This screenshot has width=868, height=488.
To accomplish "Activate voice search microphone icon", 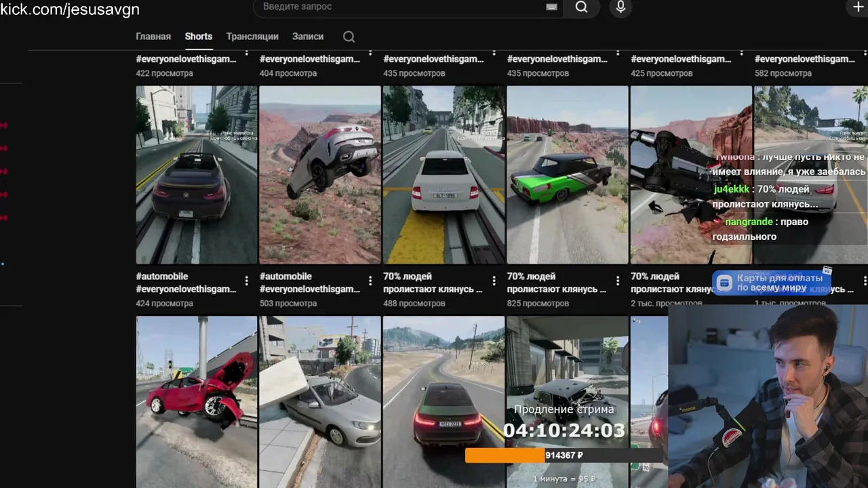I will pyautogui.click(x=620, y=7).
